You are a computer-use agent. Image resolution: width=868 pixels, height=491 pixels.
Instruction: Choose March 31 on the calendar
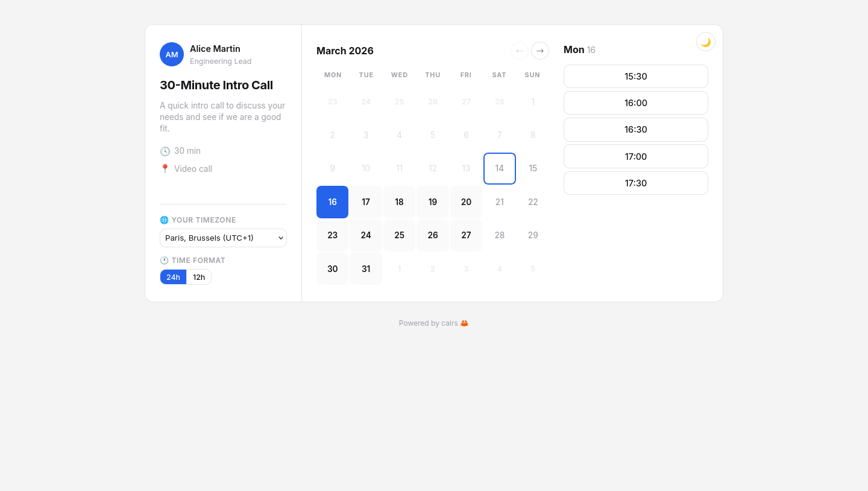point(366,269)
